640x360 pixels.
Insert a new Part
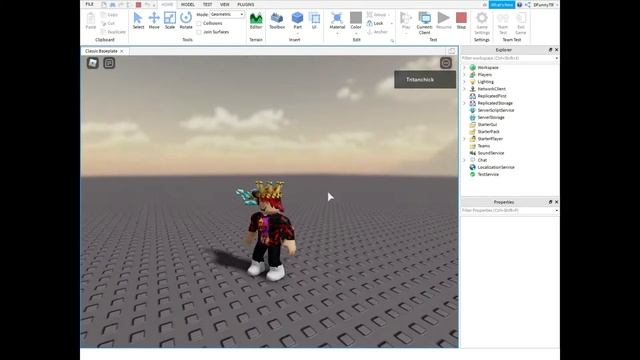(298, 20)
